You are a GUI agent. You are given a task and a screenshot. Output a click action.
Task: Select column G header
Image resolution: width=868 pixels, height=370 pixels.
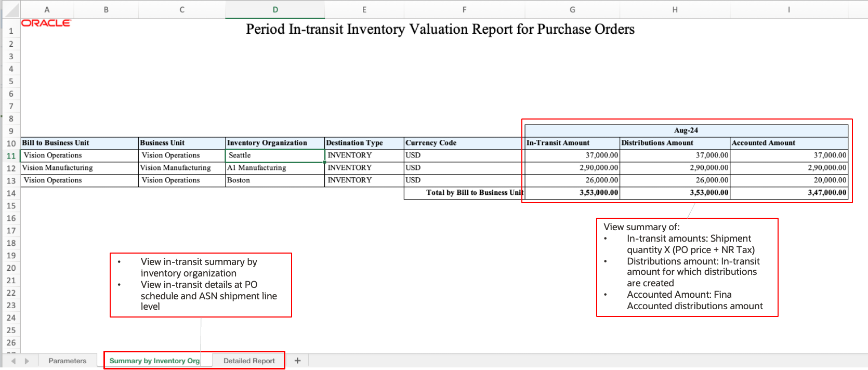point(572,9)
